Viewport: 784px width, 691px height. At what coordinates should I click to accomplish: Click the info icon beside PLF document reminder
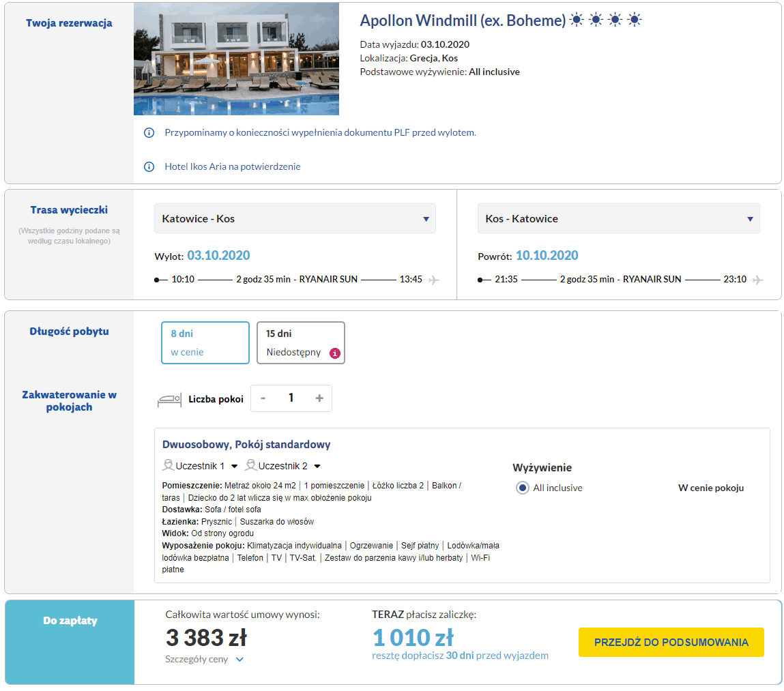click(x=149, y=132)
